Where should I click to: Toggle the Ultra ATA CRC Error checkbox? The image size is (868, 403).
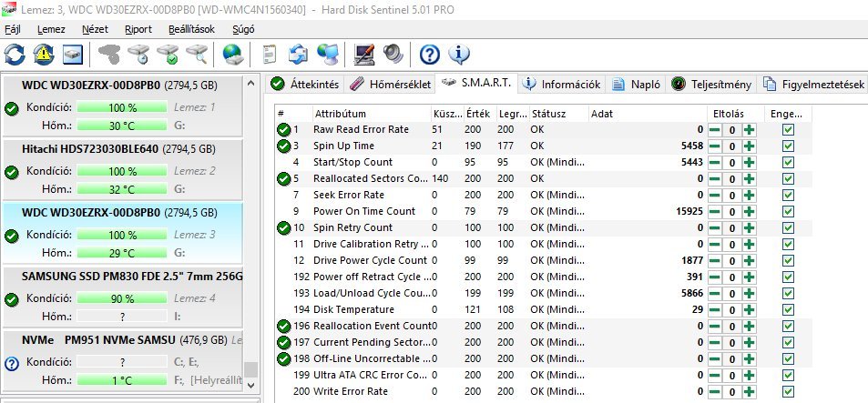tap(788, 376)
